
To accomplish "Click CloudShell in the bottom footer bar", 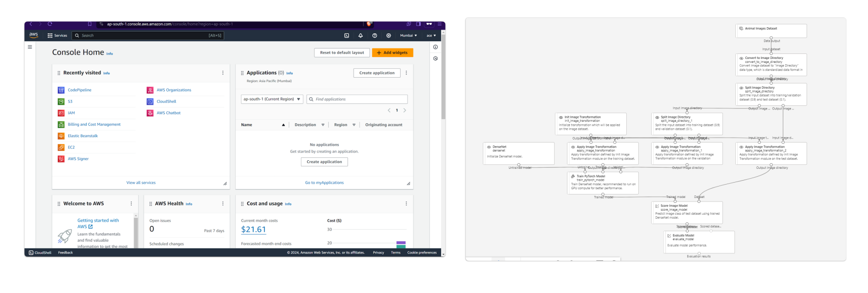I will 40,253.
